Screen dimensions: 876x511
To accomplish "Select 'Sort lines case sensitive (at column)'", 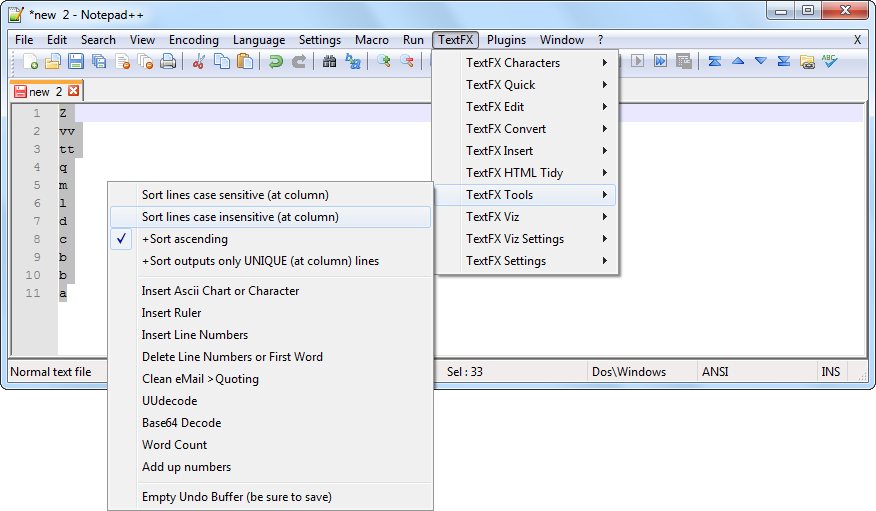I will (x=270, y=195).
